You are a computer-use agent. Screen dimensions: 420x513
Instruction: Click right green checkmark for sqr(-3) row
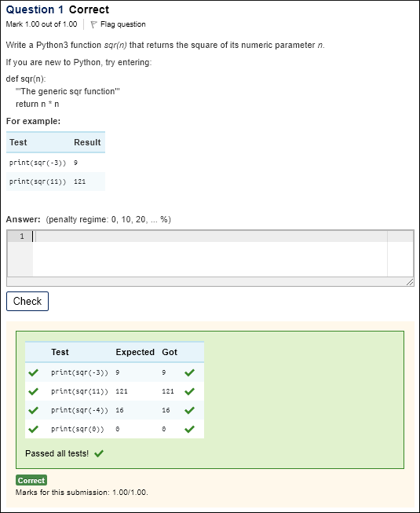[189, 372]
